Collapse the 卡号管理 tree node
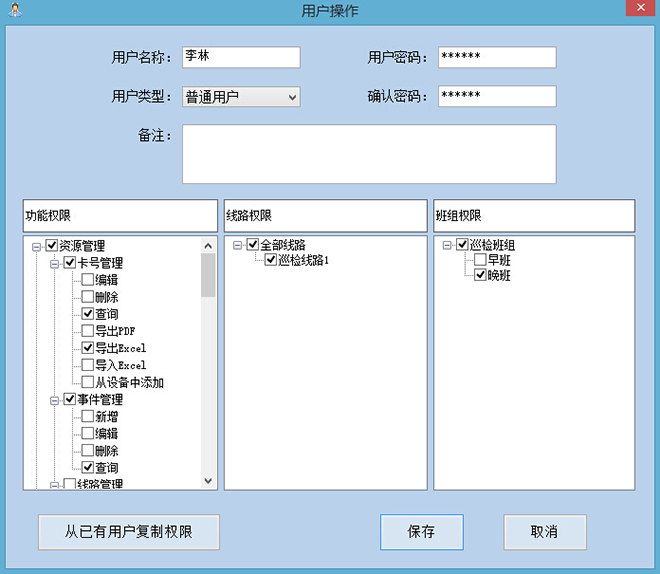The width and height of the screenshot is (660, 574). tap(55, 263)
